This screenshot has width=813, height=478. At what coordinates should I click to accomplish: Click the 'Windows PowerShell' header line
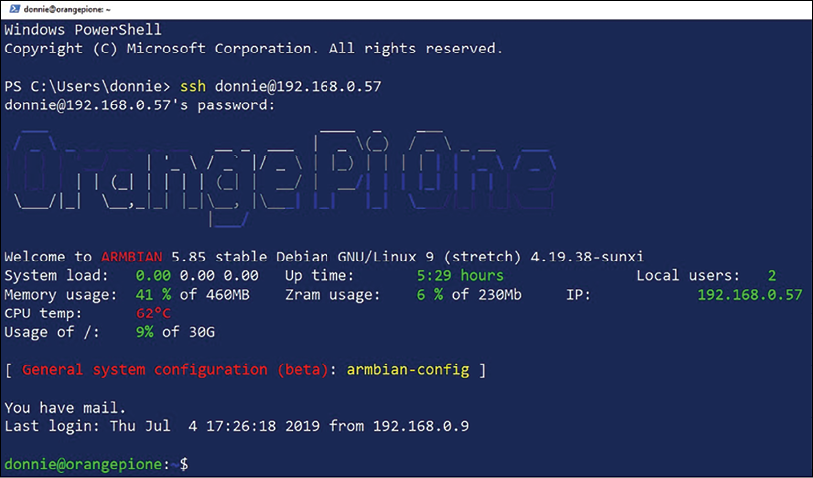(x=83, y=30)
